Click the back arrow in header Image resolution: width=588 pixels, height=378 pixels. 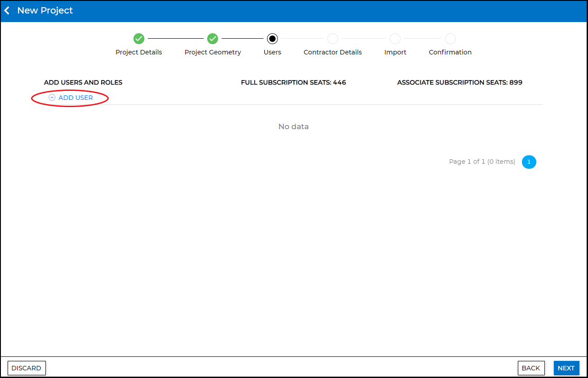tap(7, 10)
